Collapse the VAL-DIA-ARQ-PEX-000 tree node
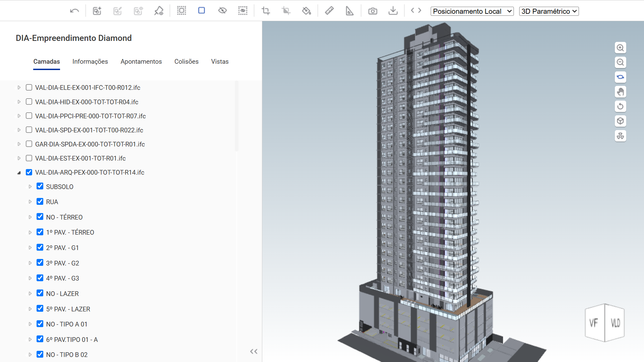The width and height of the screenshot is (644, 362). (19, 173)
